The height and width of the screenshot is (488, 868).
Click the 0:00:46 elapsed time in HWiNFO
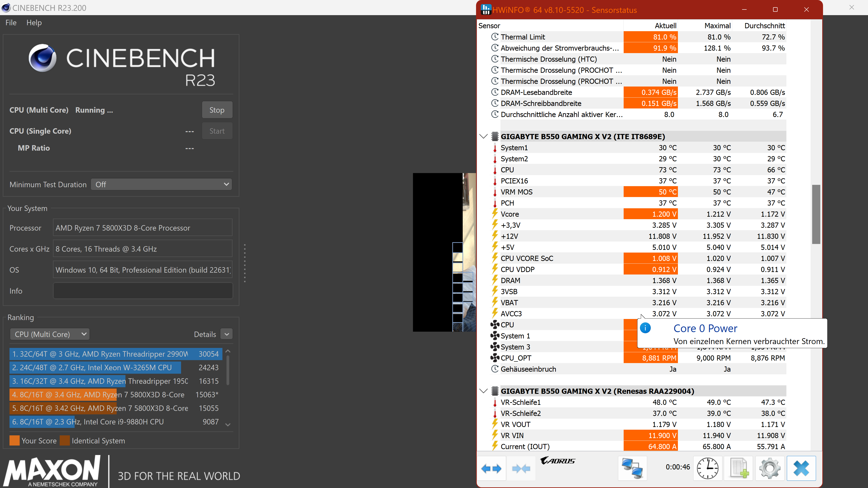(x=678, y=467)
